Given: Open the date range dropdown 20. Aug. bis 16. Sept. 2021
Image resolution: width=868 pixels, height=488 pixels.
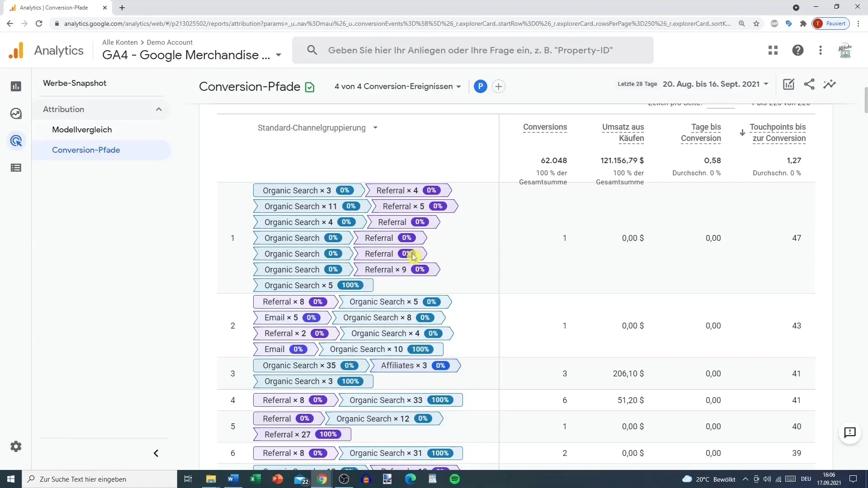Looking at the screenshot, I should click(716, 84).
